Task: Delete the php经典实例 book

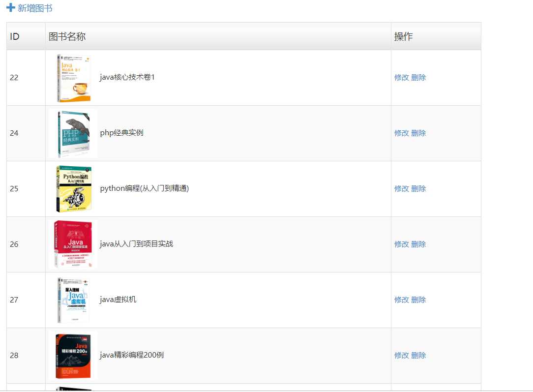Action: pos(418,133)
